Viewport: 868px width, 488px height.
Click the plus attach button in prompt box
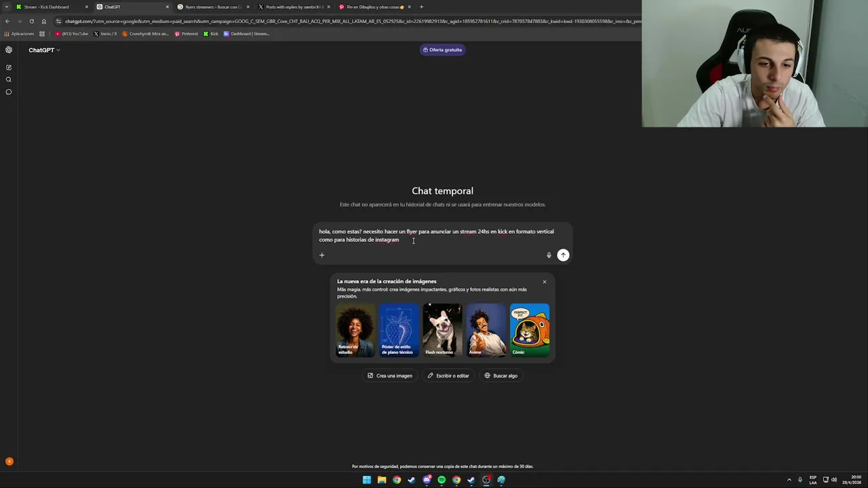[x=322, y=255]
